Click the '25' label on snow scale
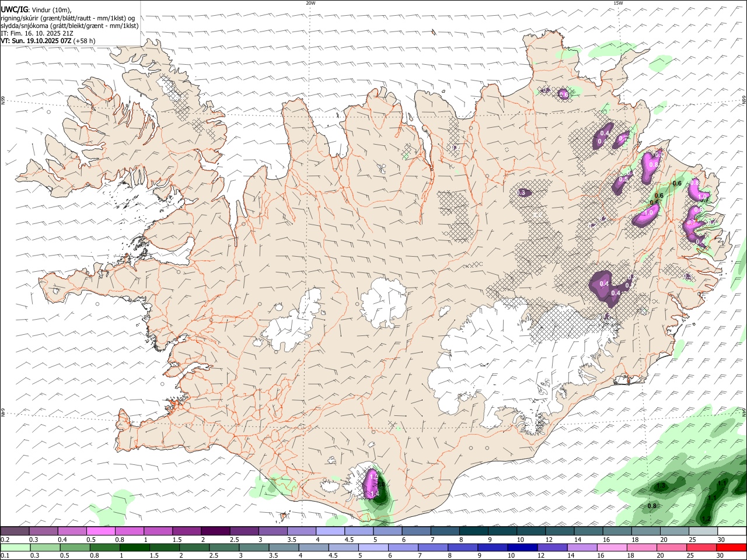 point(692,540)
